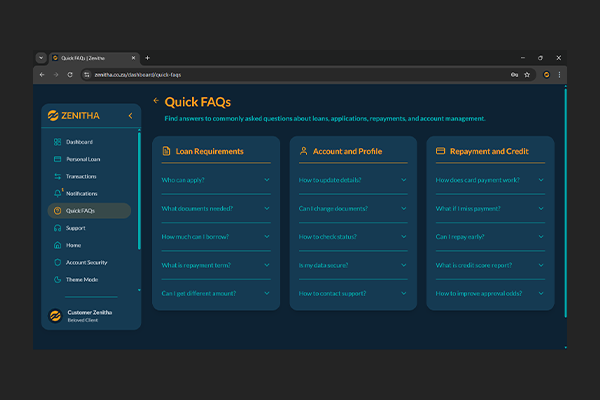Expand "Is my data secure?" question
Screen dimensions: 600x400
coord(353,265)
